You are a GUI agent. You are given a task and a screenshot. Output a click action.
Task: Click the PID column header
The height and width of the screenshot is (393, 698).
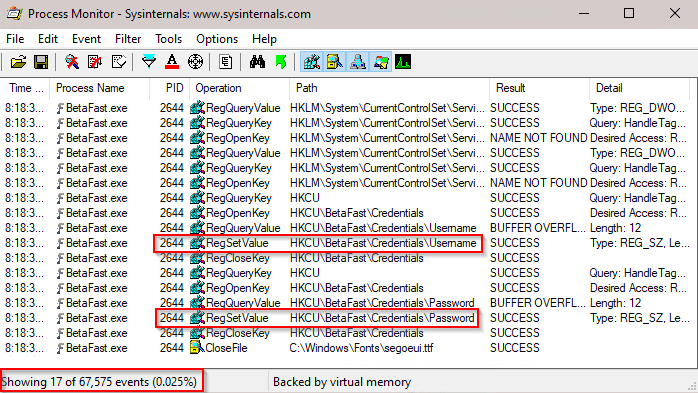tap(170, 88)
